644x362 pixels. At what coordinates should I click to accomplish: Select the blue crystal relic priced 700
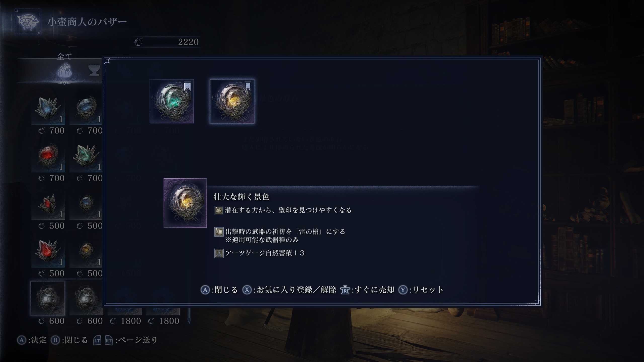48,109
